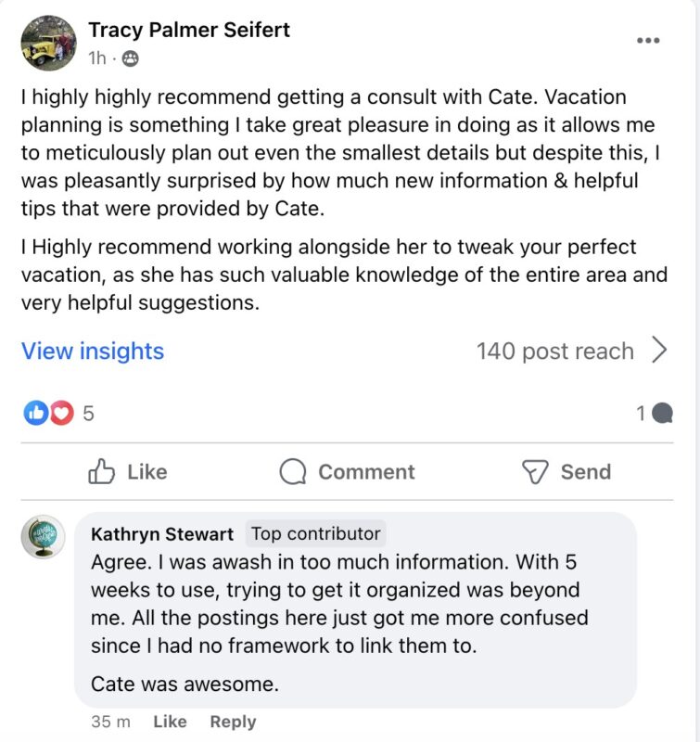700x742 pixels.
Task: Click the blue thumbs-up reaction icon
Action: 36,414
